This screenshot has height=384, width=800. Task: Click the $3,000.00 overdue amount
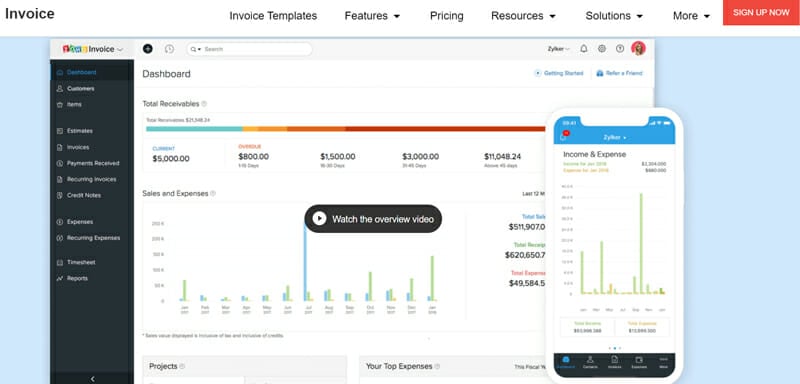420,157
